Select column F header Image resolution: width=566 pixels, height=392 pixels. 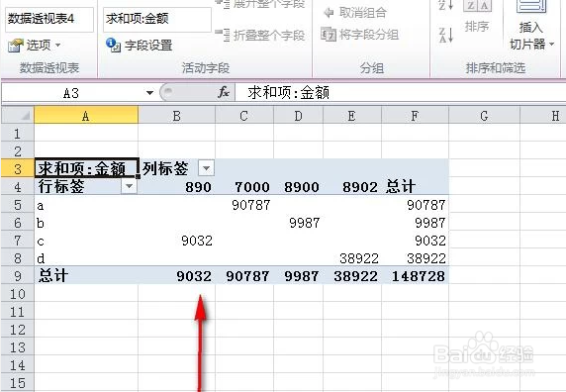click(415, 116)
